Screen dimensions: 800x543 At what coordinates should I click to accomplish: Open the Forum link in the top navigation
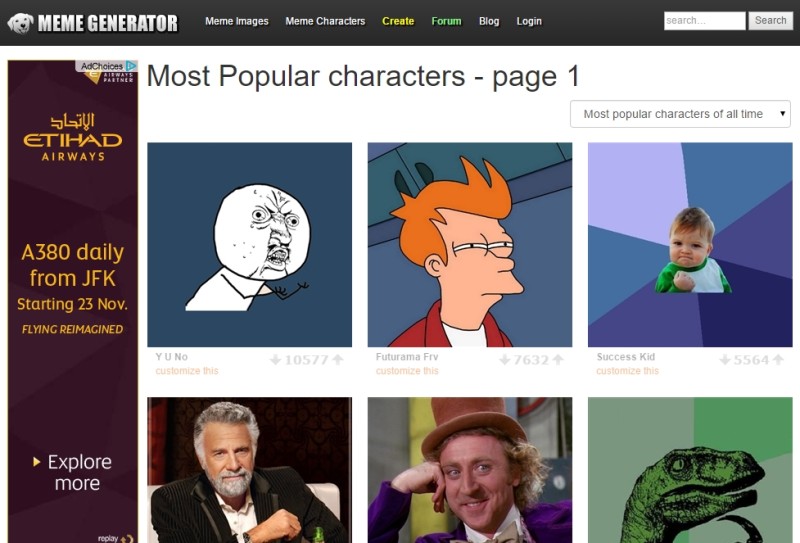point(446,21)
